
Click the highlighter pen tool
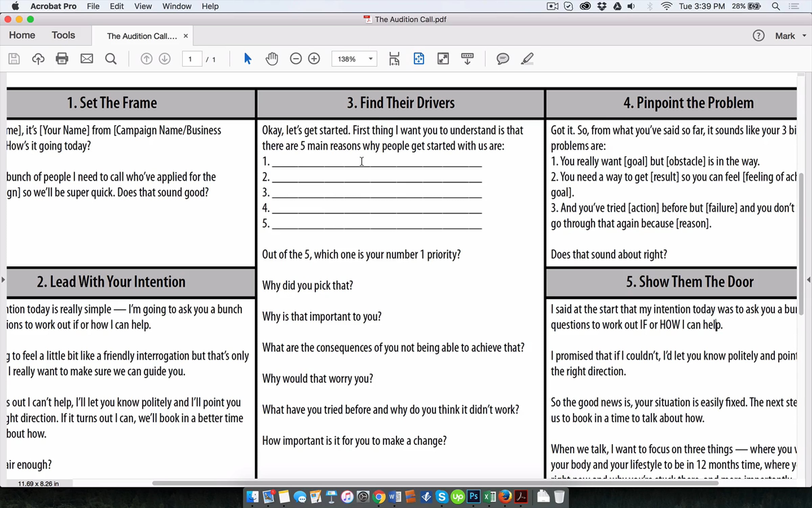point(527,59)
